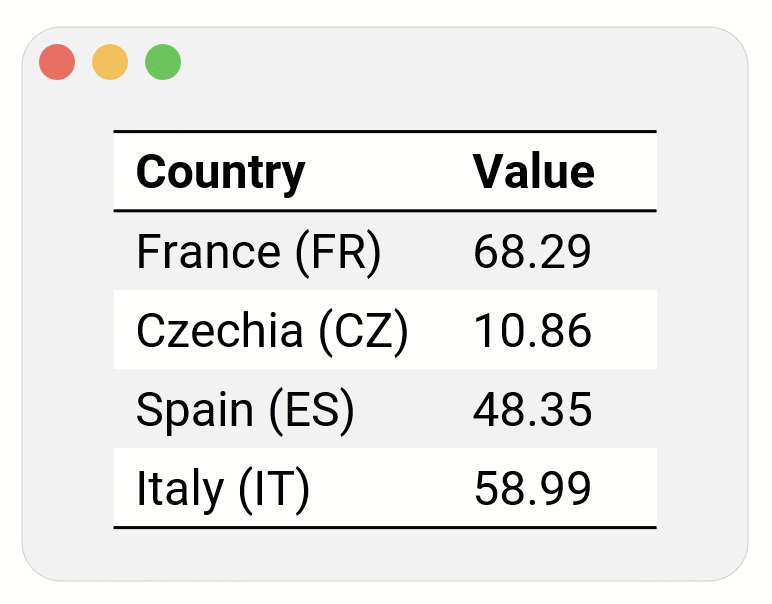
Task: Click the Country column header
Action: (220, 172)
